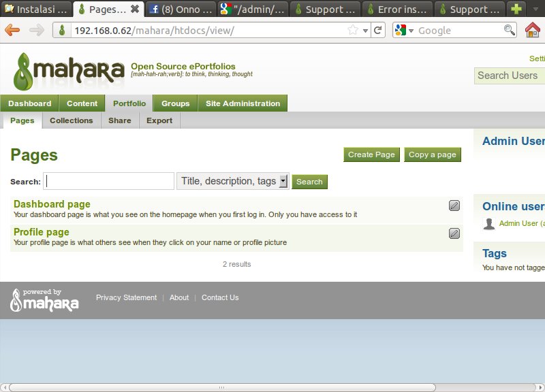
Task: Open the Title, description, tags dropdown
Action: 232,181
